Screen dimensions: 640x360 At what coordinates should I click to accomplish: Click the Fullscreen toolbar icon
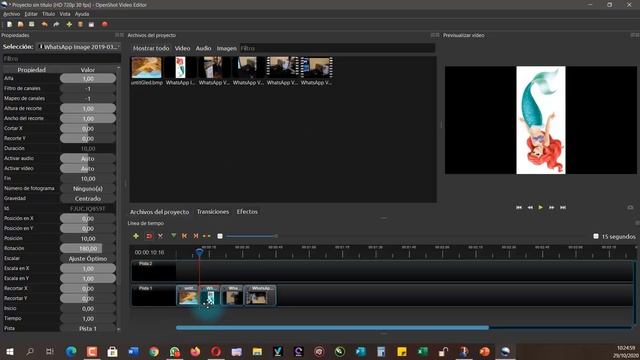pos(91,24)
